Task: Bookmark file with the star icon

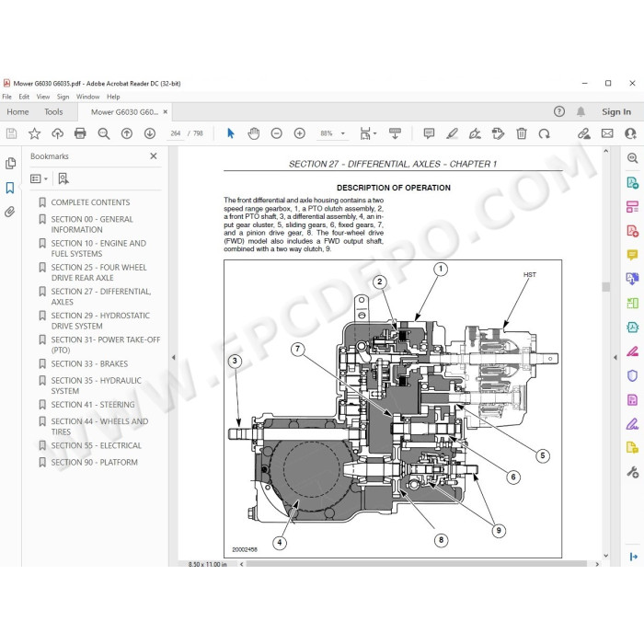Action: (35, 133)
